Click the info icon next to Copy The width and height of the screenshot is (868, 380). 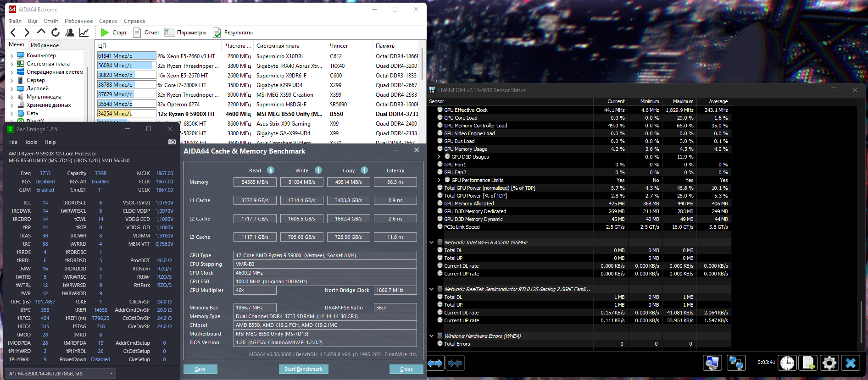(364, 170)
